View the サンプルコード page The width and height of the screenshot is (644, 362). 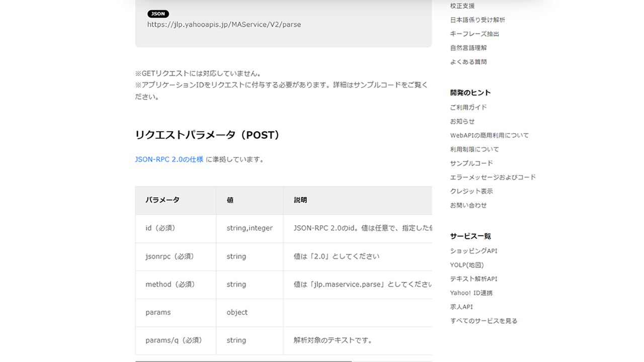(471, 163)
